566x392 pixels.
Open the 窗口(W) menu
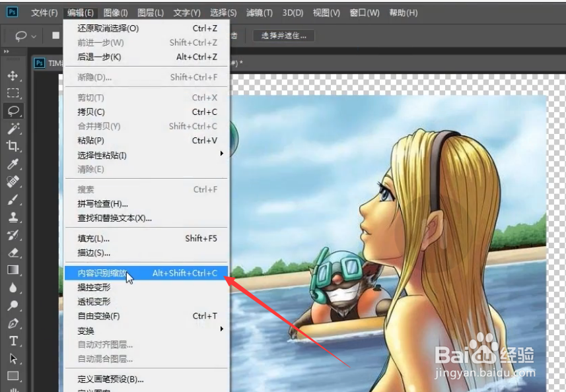coord(365,13)
